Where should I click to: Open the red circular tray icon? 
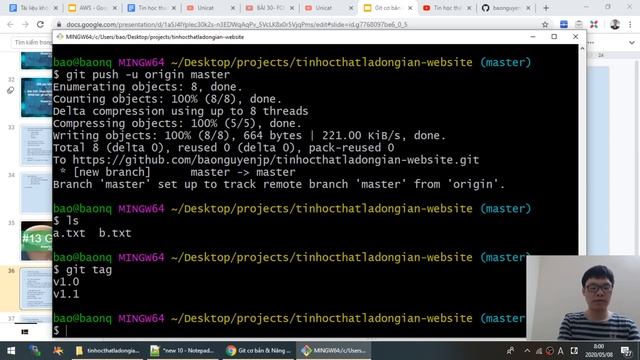pyautogui.click(x=549, y=351)
